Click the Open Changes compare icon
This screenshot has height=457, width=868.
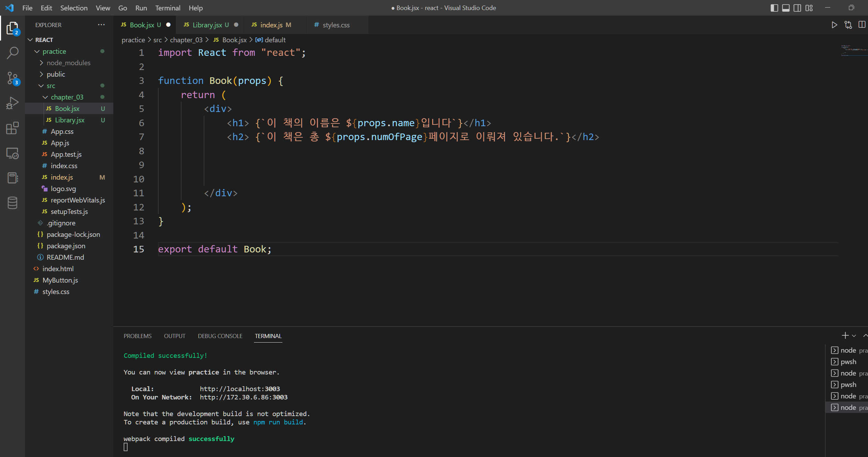(848, 25)
